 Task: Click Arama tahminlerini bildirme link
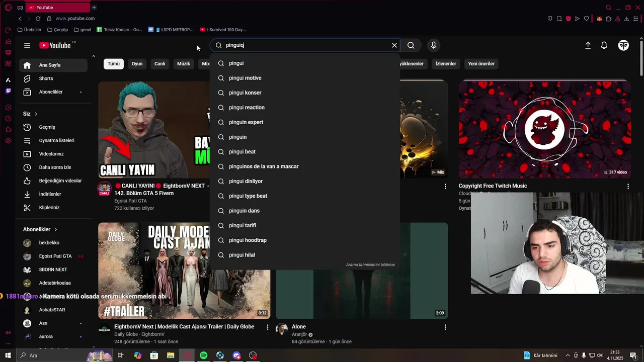tap(370, 265)
